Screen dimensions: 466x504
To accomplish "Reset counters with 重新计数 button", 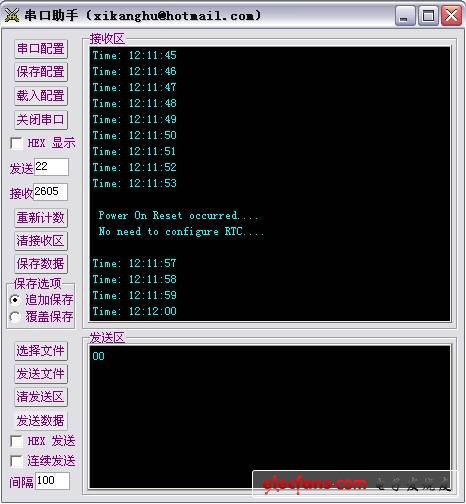I will click(x=41, y=218).
